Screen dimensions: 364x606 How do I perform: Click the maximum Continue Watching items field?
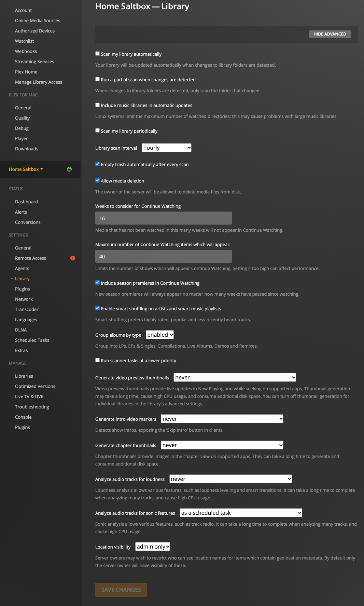[163, 256]
